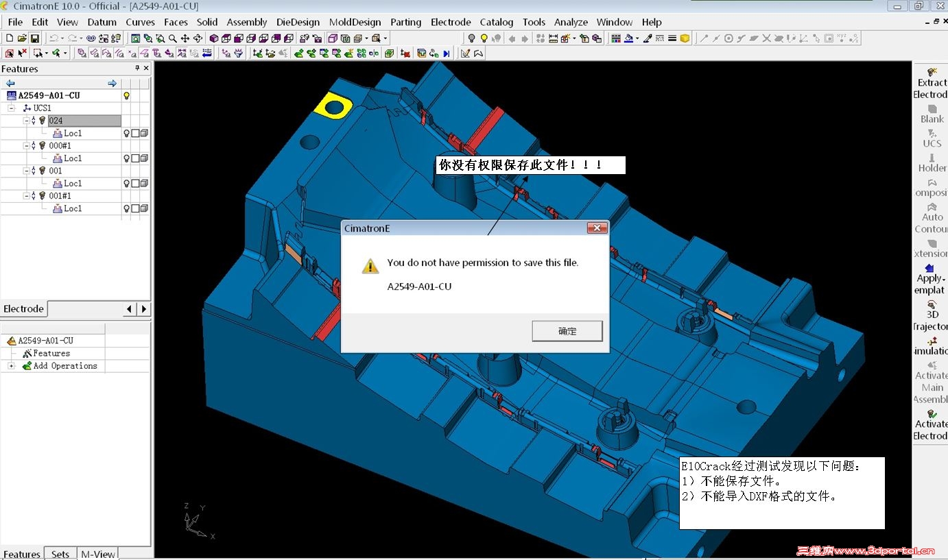Open the Analyze menu
The width and height of the screenshot is (948, 560).
point(571,22)
